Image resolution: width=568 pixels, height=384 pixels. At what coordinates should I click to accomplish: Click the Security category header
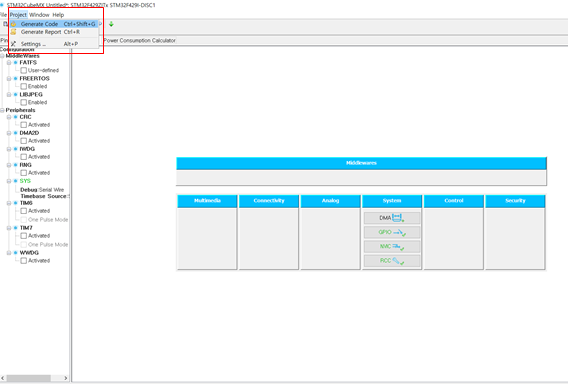[515, 201]
